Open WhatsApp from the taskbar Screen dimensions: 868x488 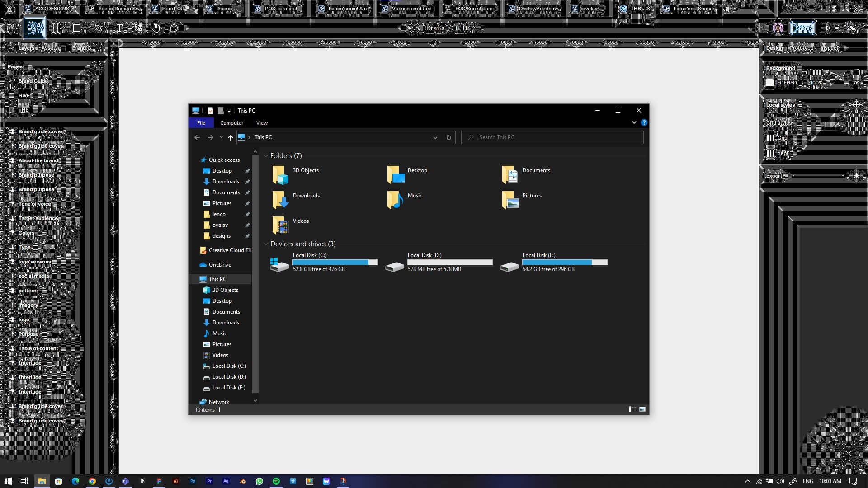point(259,481)
